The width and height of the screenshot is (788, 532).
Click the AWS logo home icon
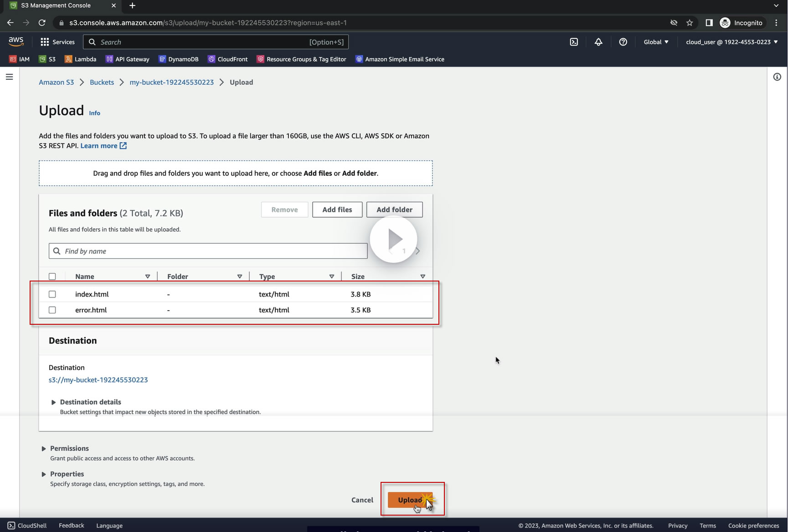16,41
